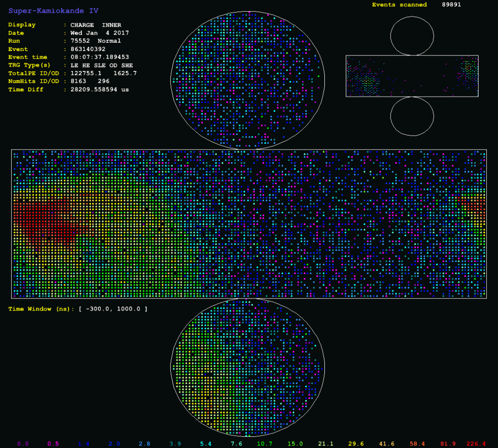Image resolution: width=498 pixels, height=448 pixels.
Task: Click the TRG Type(s) trigger list
Action: [102, 66]
